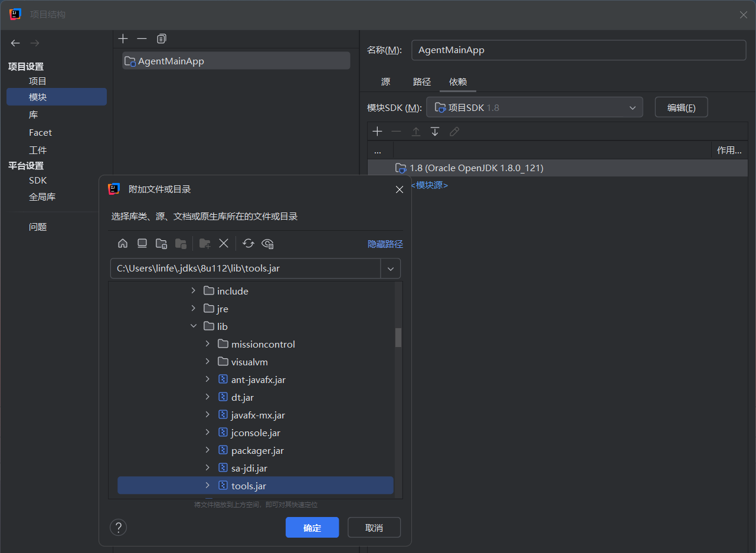Copy the selected module using copy icon
The image size is (756, 553).
click(x=162, y=39)
